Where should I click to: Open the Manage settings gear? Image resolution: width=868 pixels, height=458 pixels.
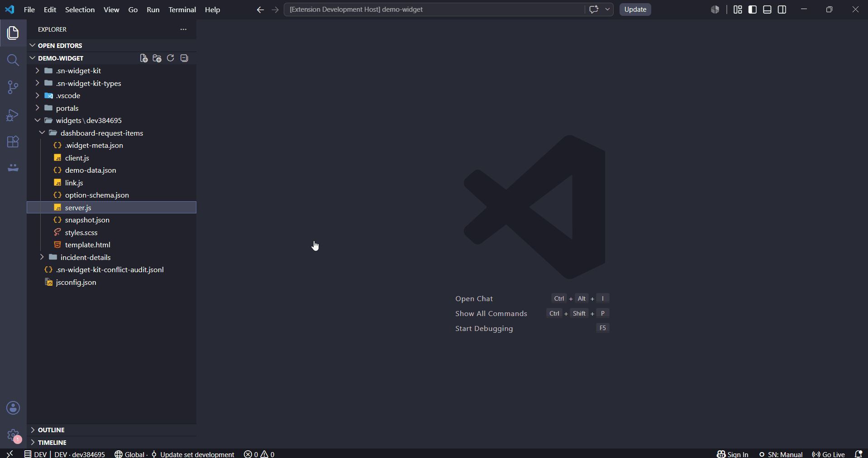(x=13, y=435)
